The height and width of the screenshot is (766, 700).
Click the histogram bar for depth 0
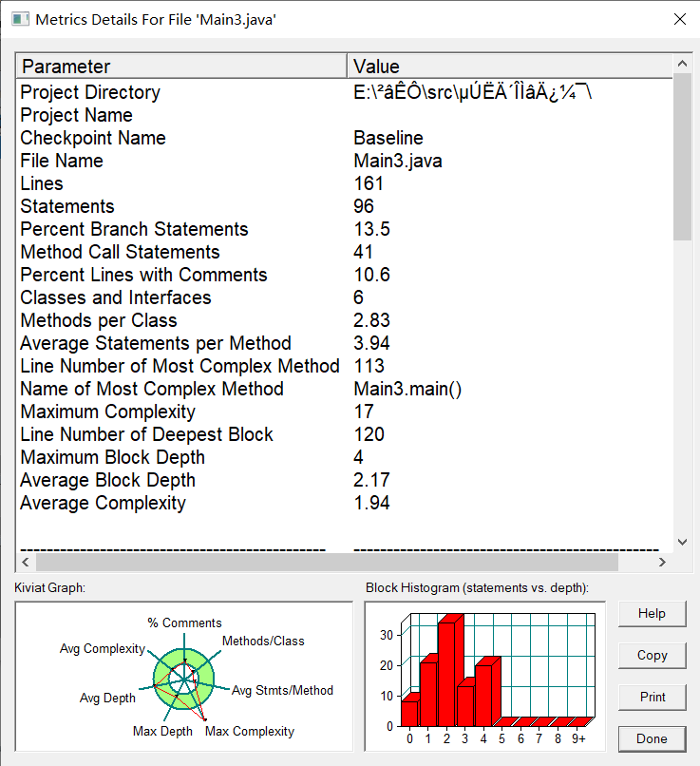tap(410, 711)
